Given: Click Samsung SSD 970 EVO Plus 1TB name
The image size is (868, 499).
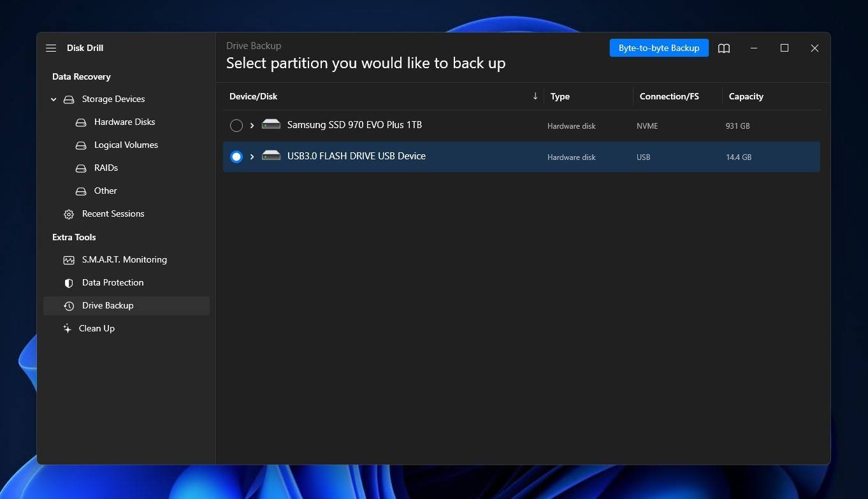Looking at the screenshot, I should click(354, 125).
